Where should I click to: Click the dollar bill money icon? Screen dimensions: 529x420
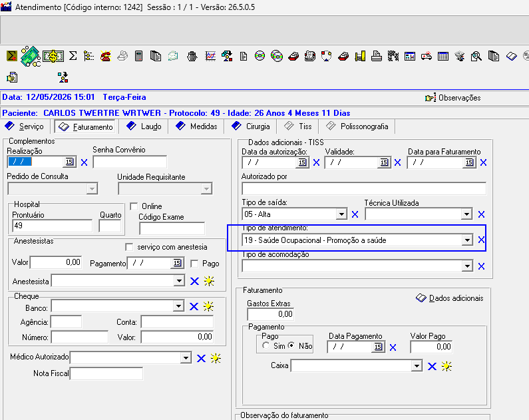(53, 56)
